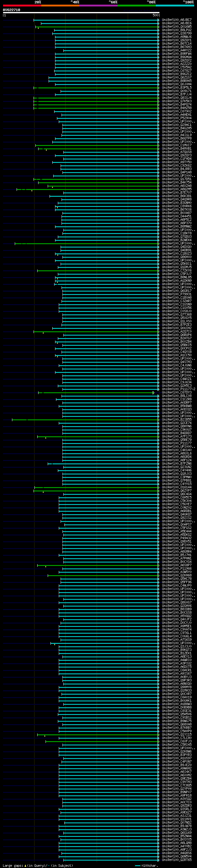Select the UniRef100_C4PXN7 label

(x=176, y=761)
